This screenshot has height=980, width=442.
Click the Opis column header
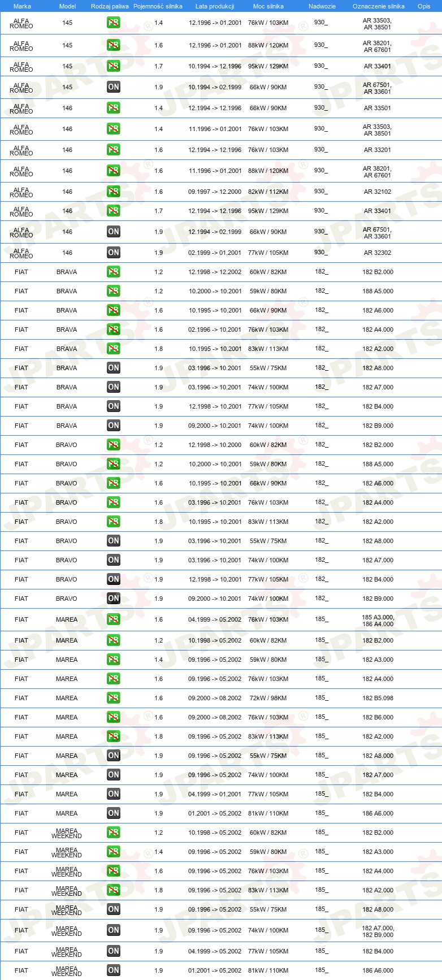pyautogui.click(x=424, y=6)
